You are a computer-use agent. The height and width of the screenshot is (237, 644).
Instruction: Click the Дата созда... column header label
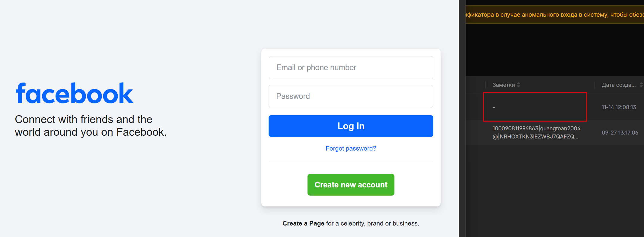click(618, 85)
